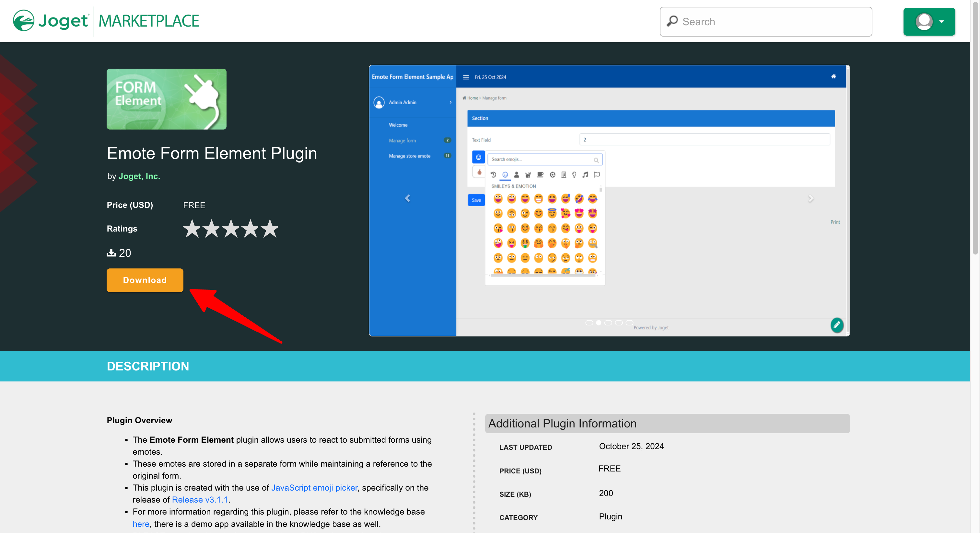Click the first rating star
The height and width of the screenshot is (533, 980).
[x=192, y=229]
